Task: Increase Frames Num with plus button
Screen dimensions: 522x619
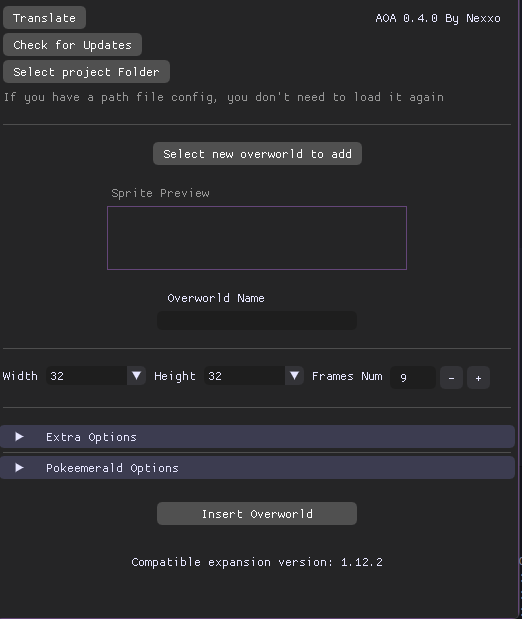Action: pyautogui.click(x=479, y=377)
